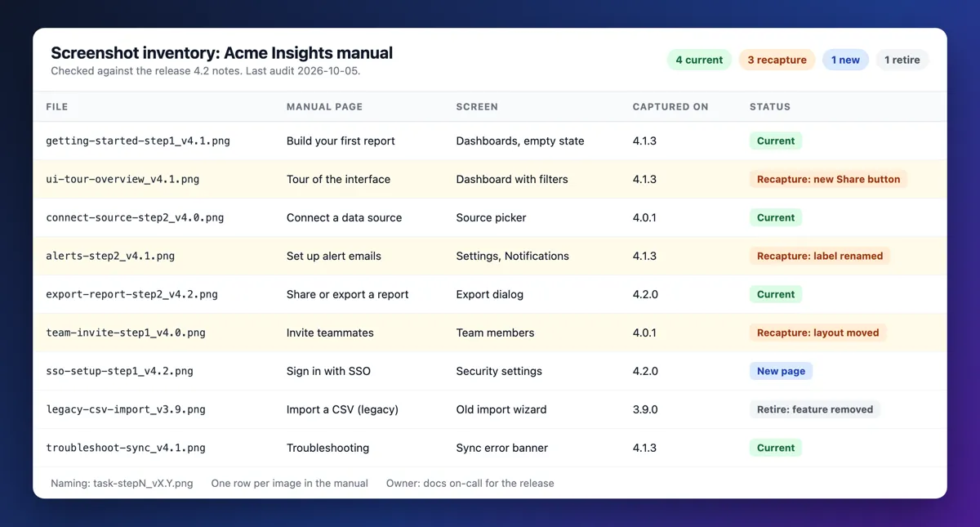The image size is (980, 527).
Task: Select file troubleshoot-sync_v4.1.png
Action: coord(126,448)
